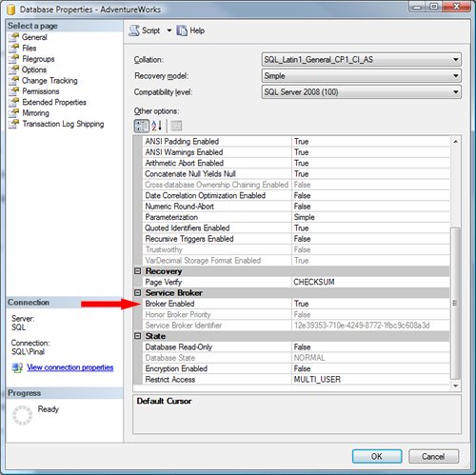Select Concatenate Null Yields Null row

(296, 174)
